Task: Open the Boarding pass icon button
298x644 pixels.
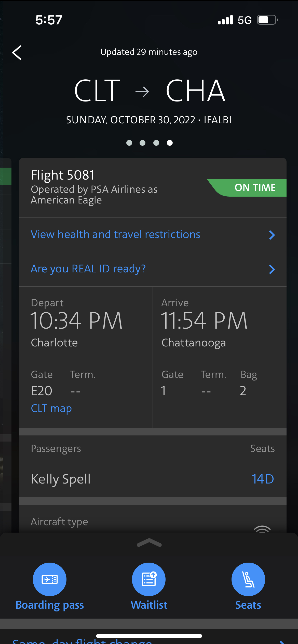Action: click(x=50, y=579)
